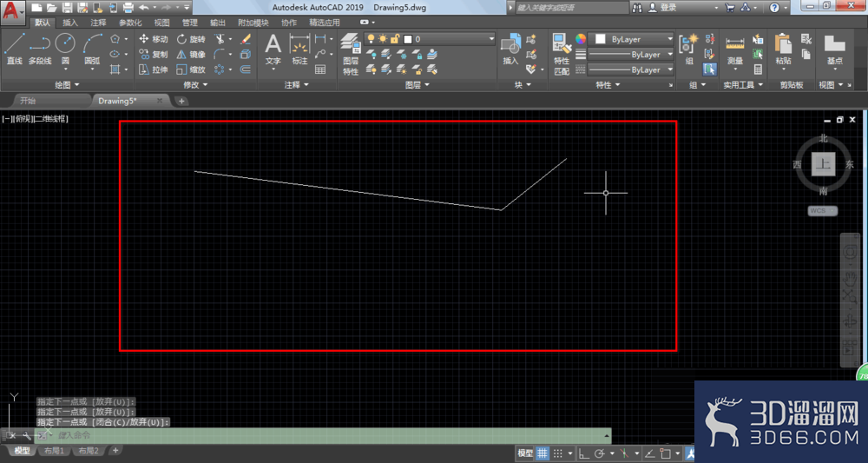
Task: Click the Mirror (镜像) tool
Action: tap(191, 54)
